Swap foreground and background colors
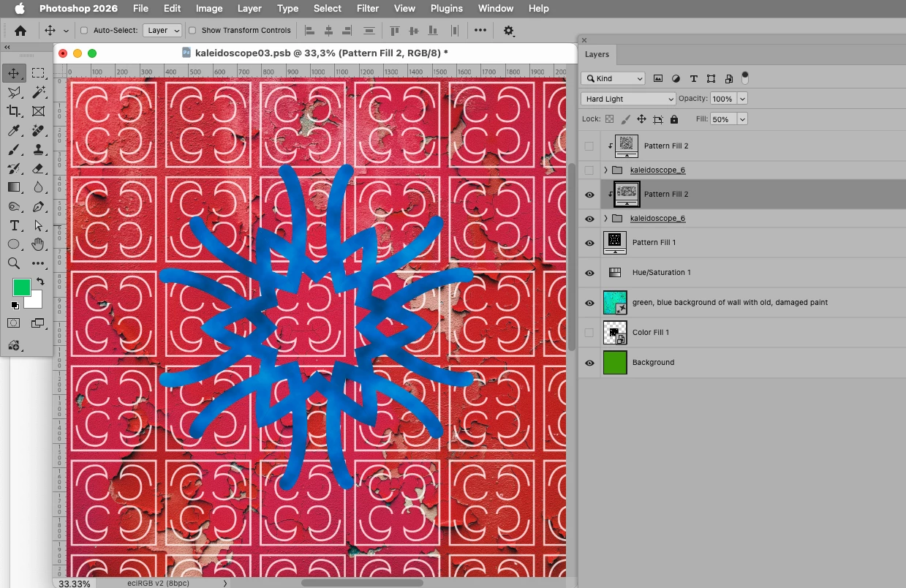 pos(40,281)
